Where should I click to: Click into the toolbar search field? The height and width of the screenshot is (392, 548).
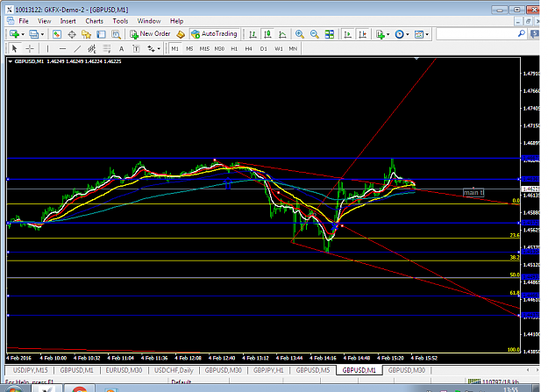click(476, 34)
